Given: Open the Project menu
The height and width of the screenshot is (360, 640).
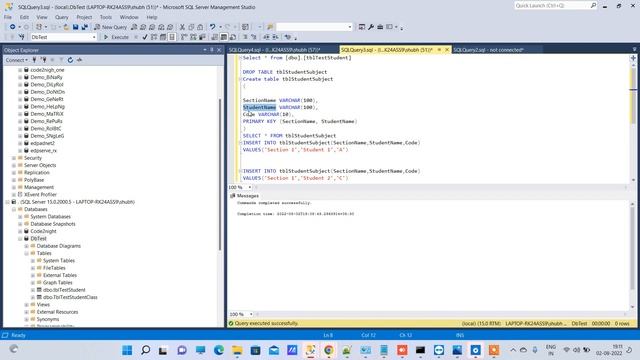Looking at the screenshot, I should tap(84, 17).
